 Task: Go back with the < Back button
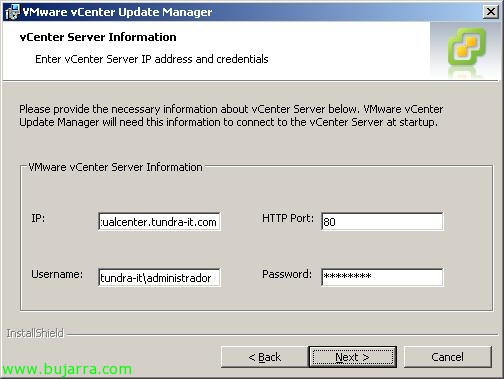click(x=265, y=357)
